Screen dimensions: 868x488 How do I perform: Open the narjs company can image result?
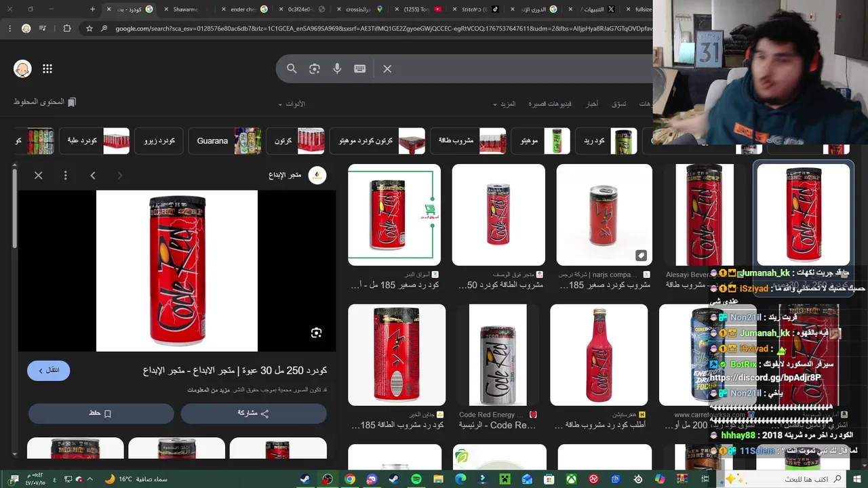pos(604,215)
